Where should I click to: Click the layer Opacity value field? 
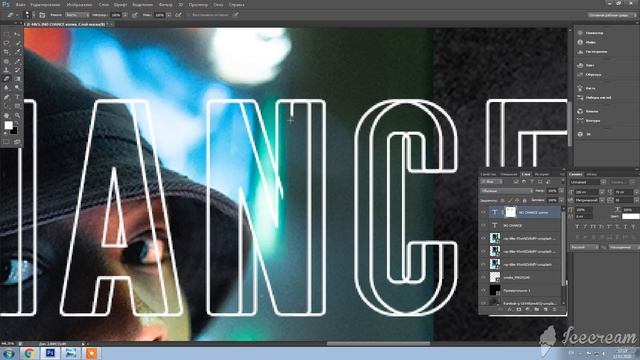coord(552,191)
